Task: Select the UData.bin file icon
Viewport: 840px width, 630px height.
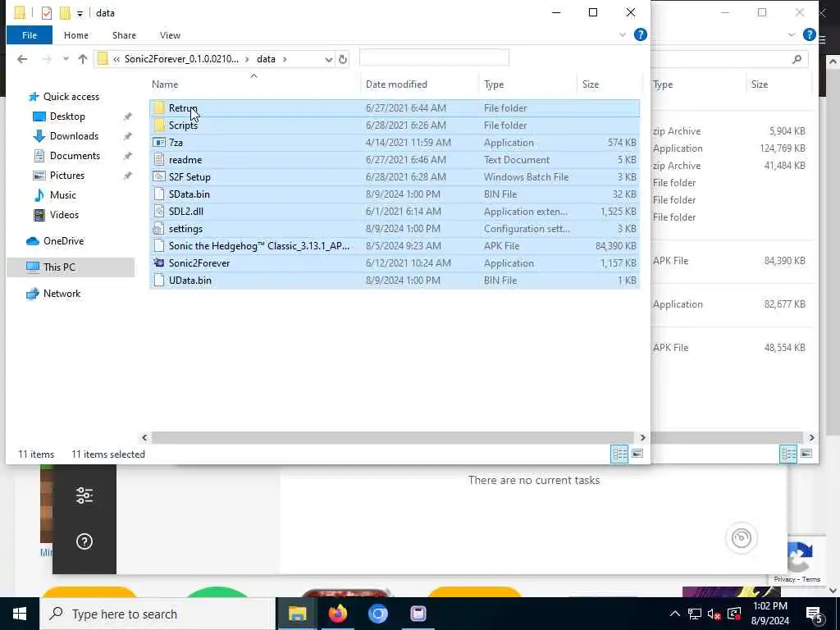Action: pos(159,281)
